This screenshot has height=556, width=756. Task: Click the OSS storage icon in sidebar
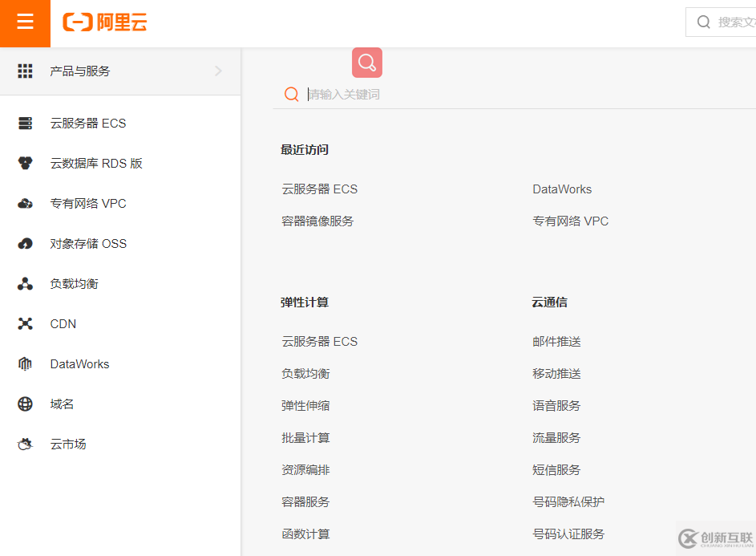tap(25, 244)
